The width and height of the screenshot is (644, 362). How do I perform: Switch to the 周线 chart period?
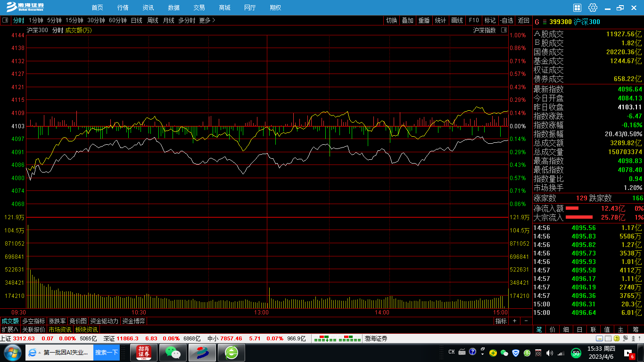pyautogui.click(x=153, y=20)
